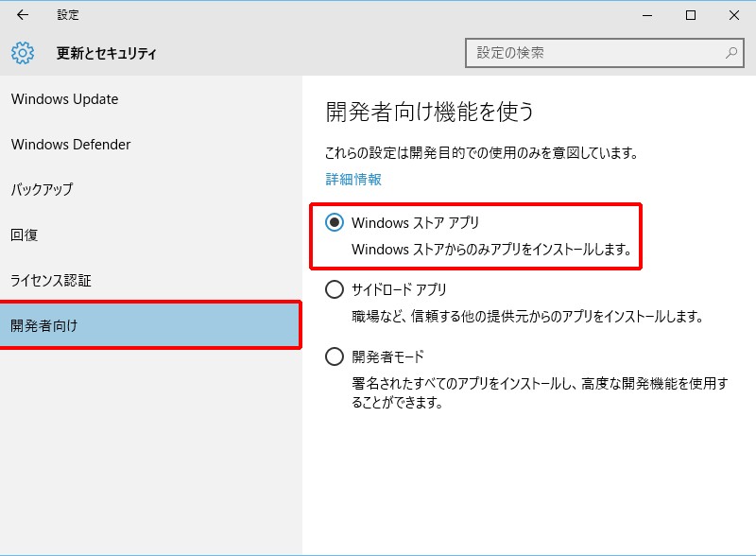Screen dimensions: 756x556
Task: Click description 職場など、信頼する他の提供元からのアプリをインストールします。
Action: 527,317
